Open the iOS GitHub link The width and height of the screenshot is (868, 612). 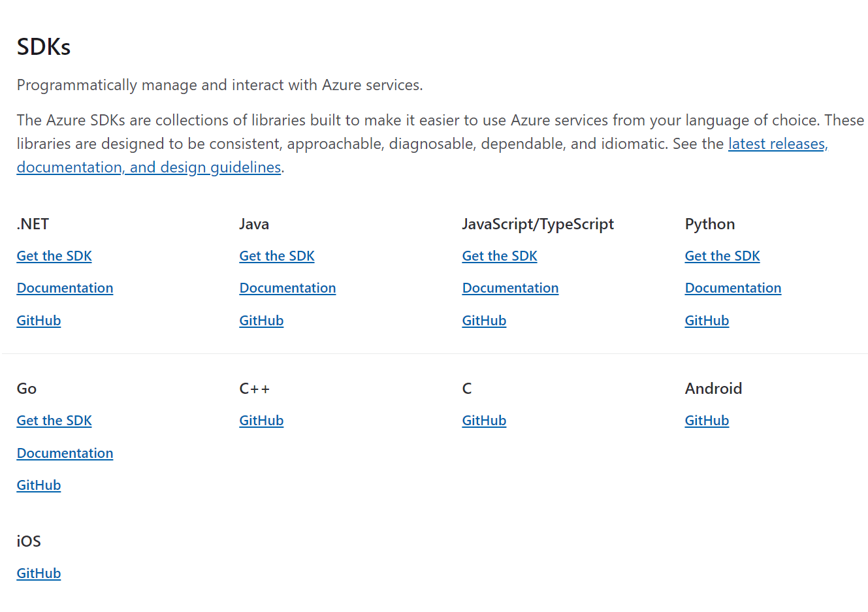(39, 573)
